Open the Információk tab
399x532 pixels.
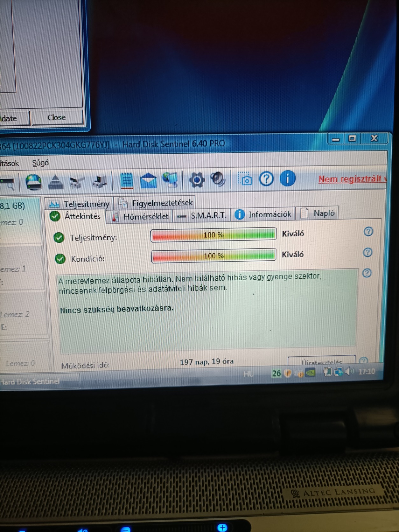263,214
